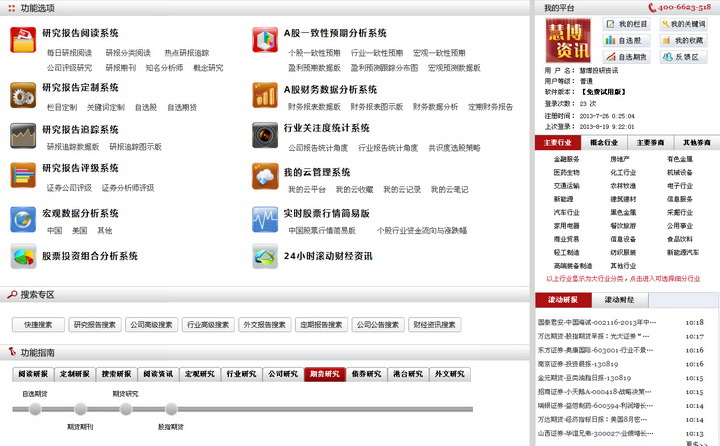Viewport: 720px width, 446px height.
Task: Open the 国泰君安-中国海诚 report row
Action: click(x=597, y=322)
